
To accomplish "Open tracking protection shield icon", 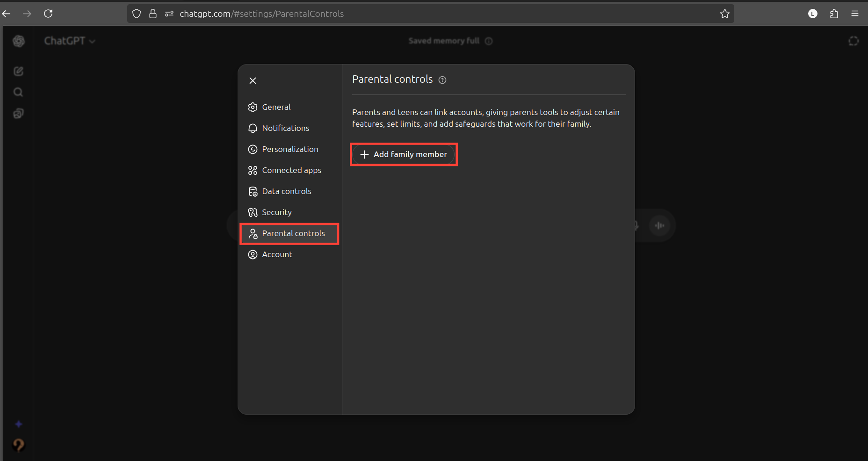I will coord(136,14).
